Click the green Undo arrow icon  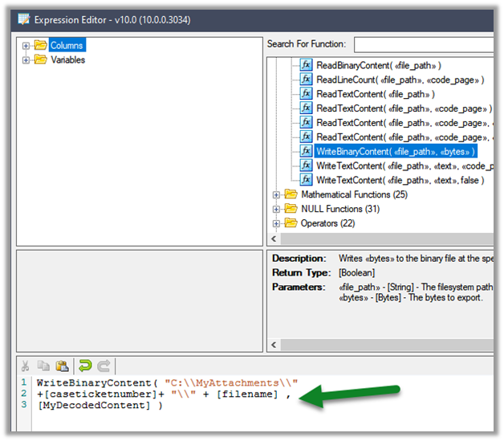[x=83, y=365]
